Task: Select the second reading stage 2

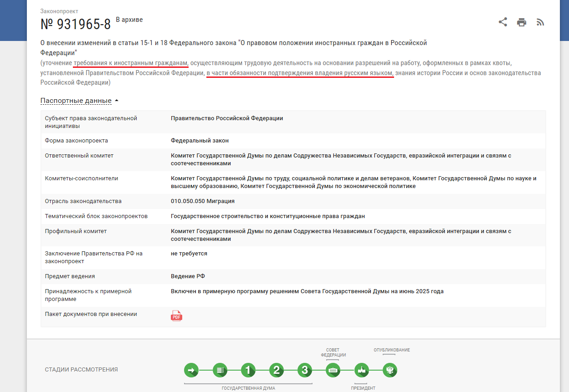Action: click(x=277, y=370)
